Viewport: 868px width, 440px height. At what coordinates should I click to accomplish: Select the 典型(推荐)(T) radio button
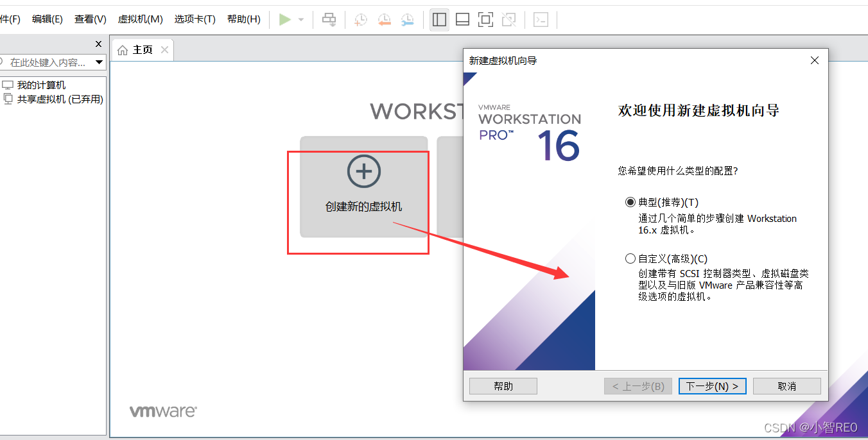tap(630, 202)
